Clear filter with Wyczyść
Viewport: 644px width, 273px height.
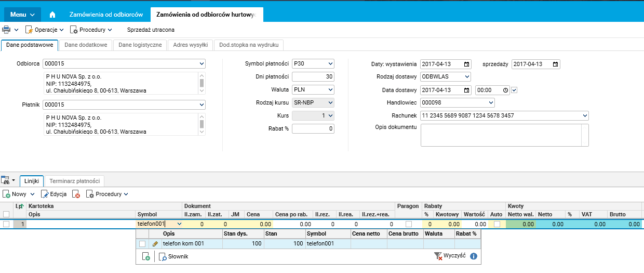pos(449,256)
